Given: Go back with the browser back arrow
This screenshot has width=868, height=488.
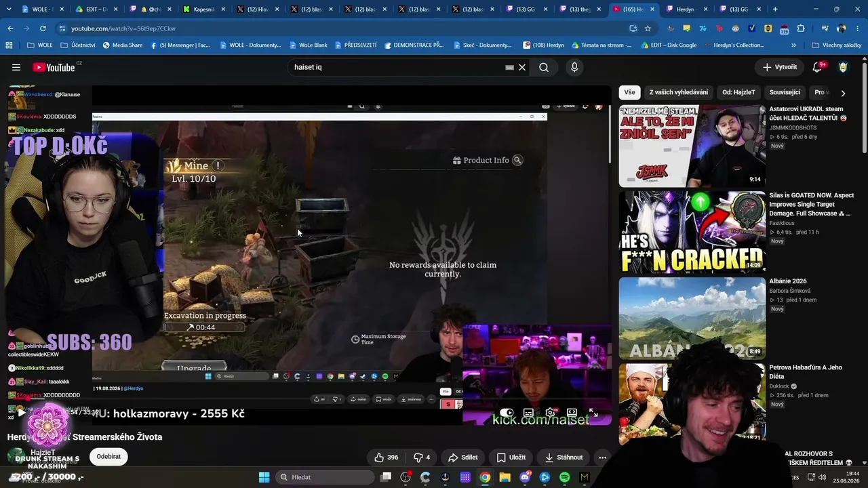Looking at the screenshot, I should [10, 28].
